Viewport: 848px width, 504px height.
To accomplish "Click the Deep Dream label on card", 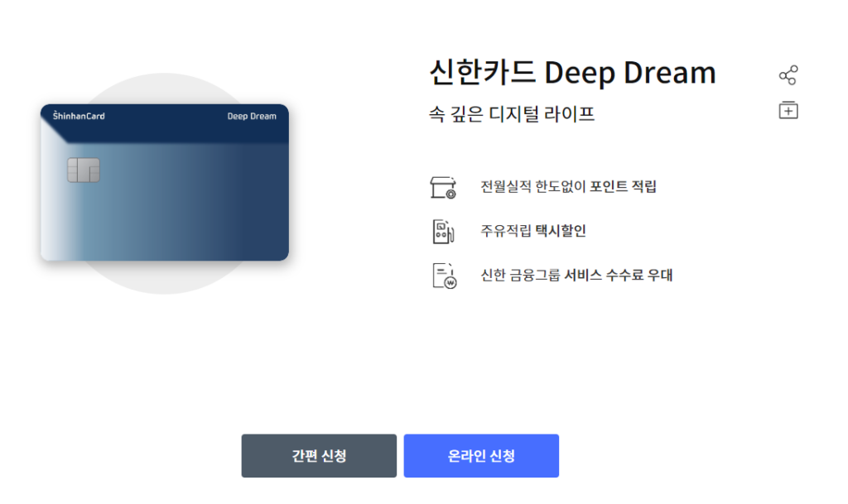I will coord(252,116).
